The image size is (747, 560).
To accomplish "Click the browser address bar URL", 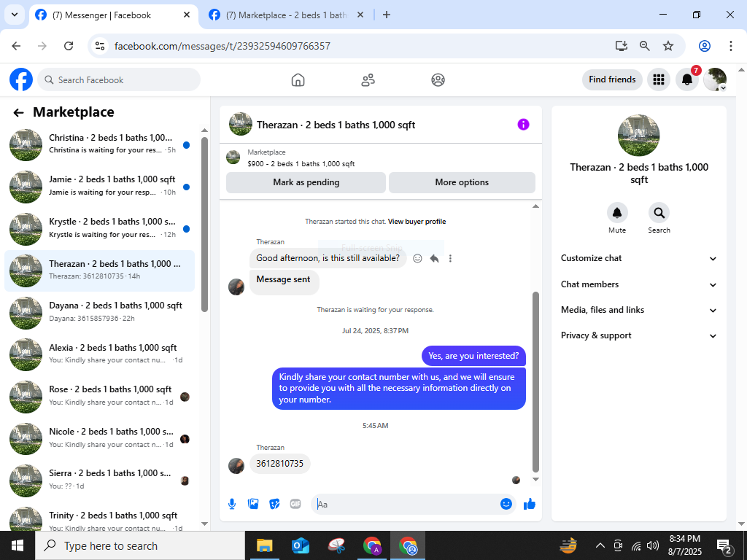I will [222, 46].
